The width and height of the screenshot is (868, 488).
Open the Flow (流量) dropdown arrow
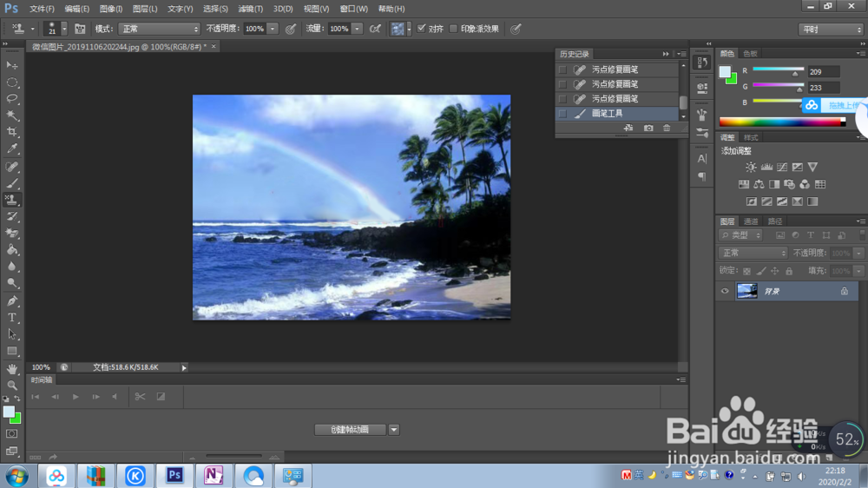click(x=357, y=29)
